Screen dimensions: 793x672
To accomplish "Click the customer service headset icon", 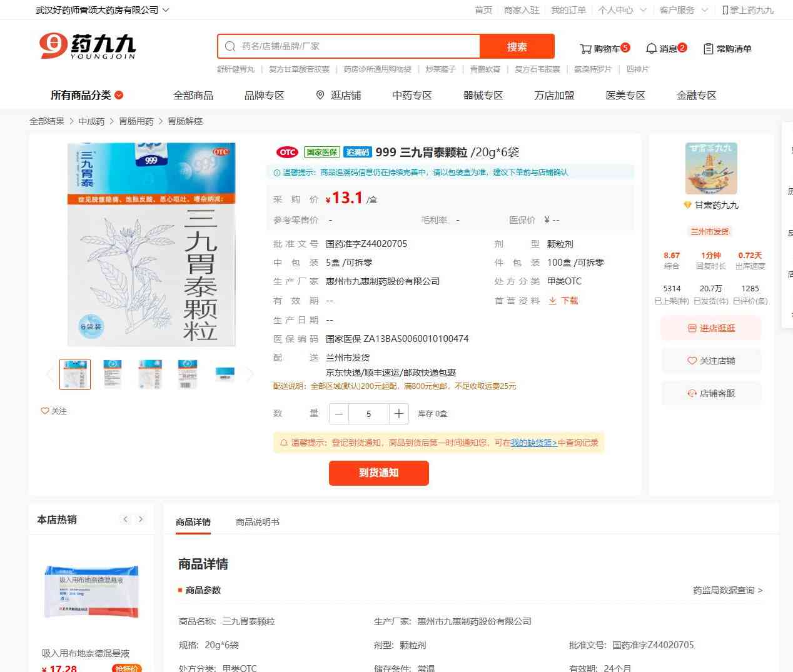I will point(692,393).
